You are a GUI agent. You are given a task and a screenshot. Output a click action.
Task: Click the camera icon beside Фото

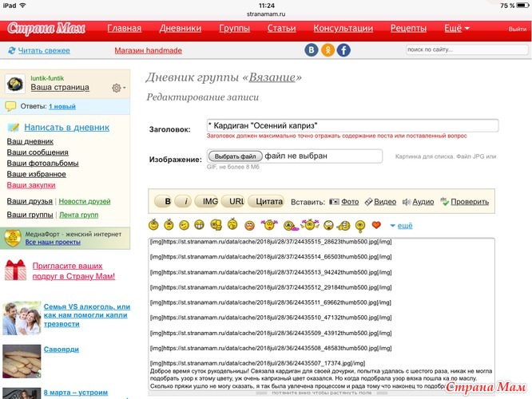tap(334, 202)
